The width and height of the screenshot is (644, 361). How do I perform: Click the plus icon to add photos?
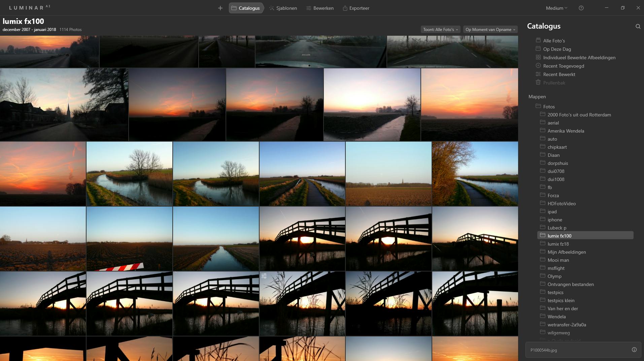pos(220,8)
